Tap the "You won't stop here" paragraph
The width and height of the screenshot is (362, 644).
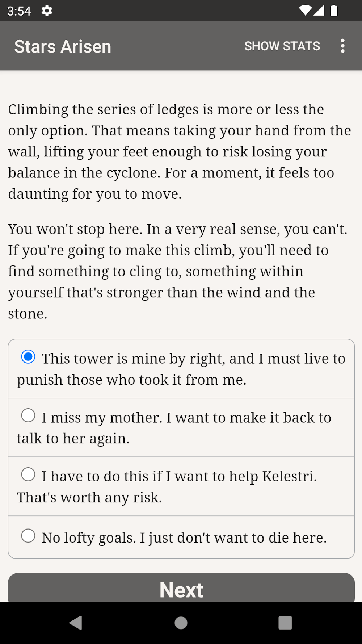(x=178, y=271)
